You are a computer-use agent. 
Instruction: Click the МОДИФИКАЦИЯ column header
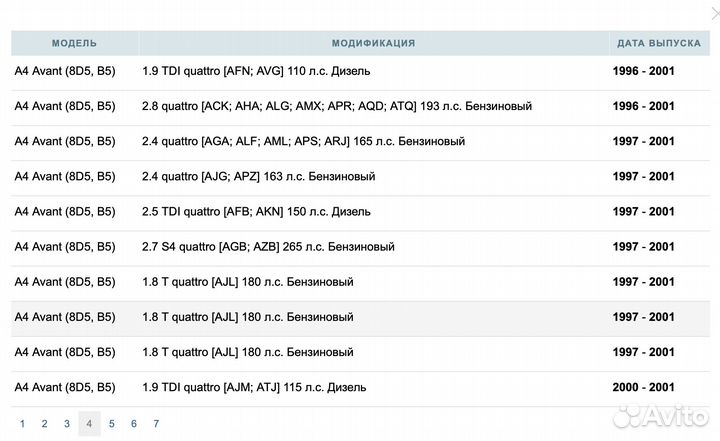[373, 43]
